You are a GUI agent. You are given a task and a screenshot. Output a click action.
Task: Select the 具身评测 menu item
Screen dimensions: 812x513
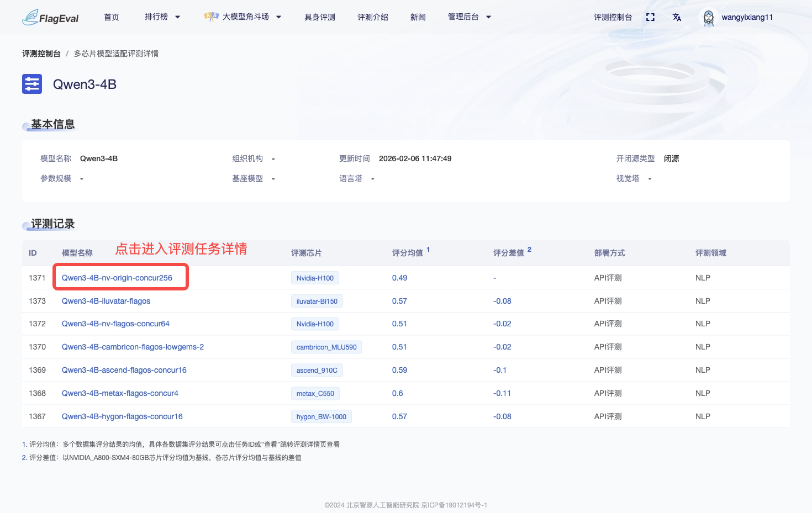(319, 17)
